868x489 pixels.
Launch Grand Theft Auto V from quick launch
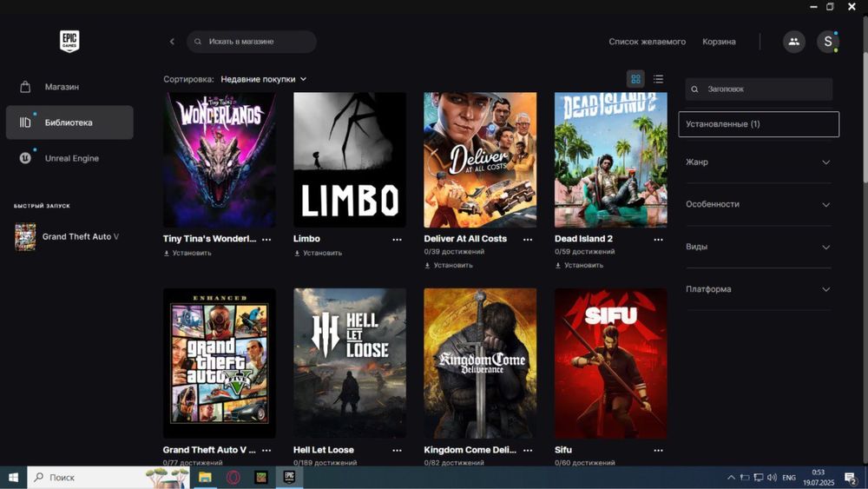coord(69,236)
